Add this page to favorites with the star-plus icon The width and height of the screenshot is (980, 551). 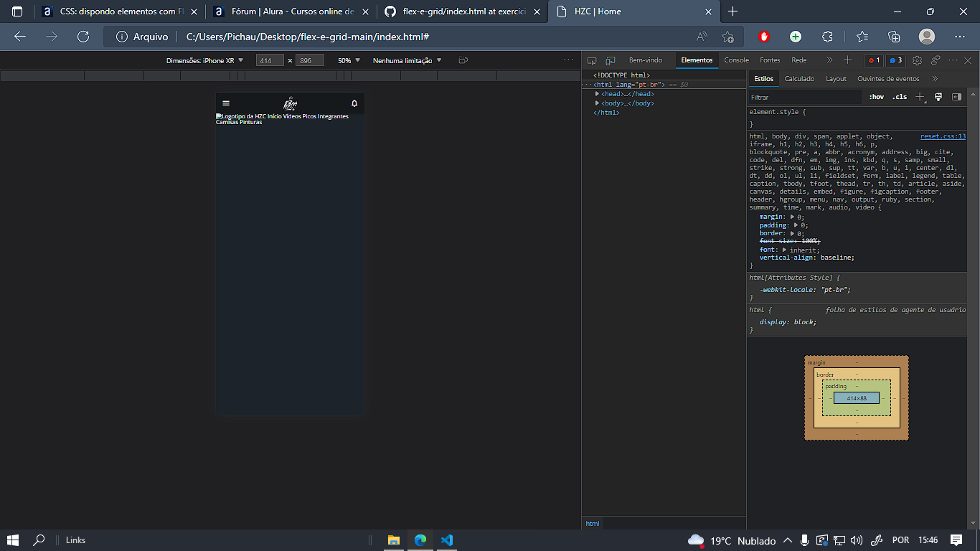click(x=727, y=37)
